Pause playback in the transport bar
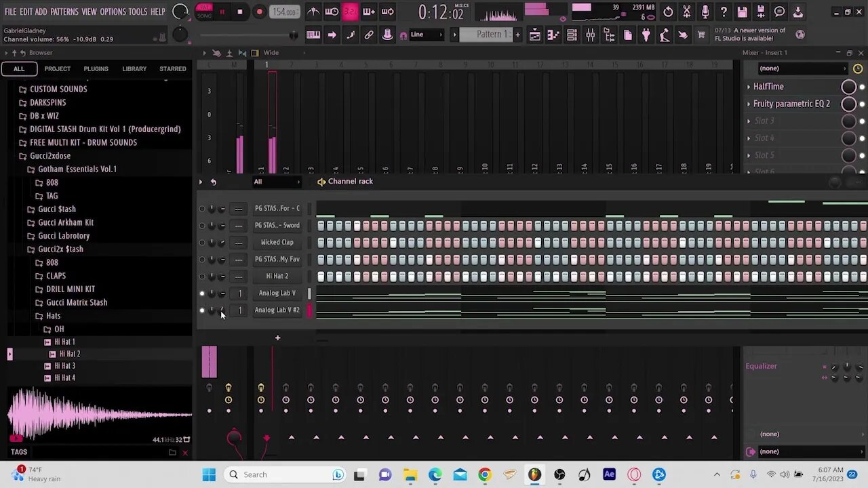The width and height of the screenshot is (868, 488). (222, 12)
